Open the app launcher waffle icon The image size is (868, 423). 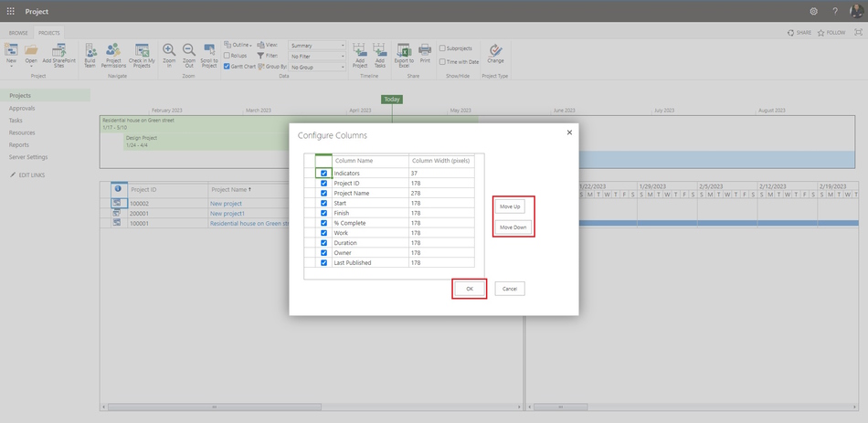11,11
